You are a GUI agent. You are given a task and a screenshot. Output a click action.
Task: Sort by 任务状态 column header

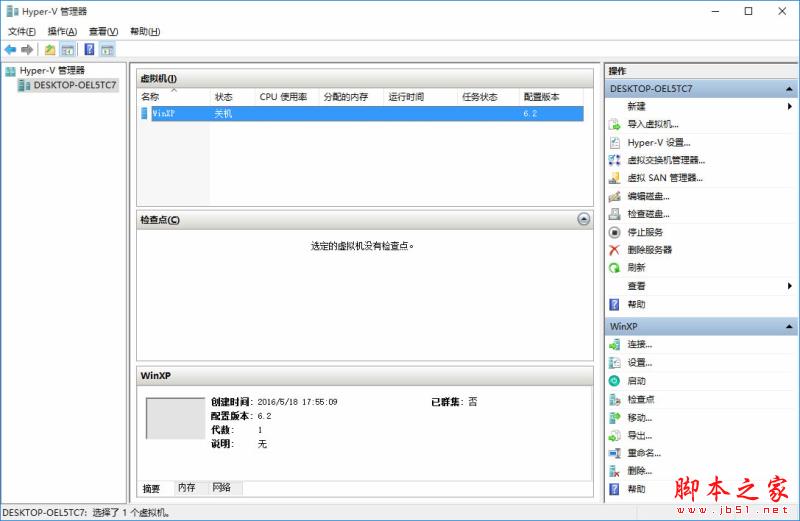coord(488,96)
